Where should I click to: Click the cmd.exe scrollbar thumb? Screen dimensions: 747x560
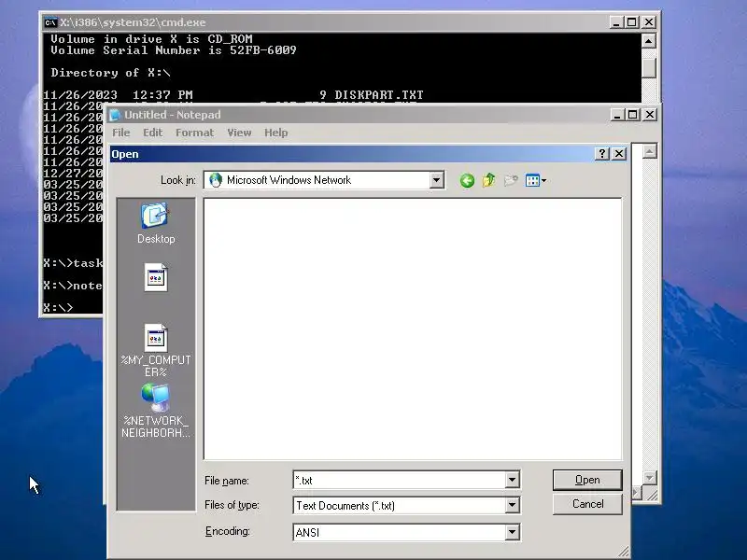coord(648,67)
